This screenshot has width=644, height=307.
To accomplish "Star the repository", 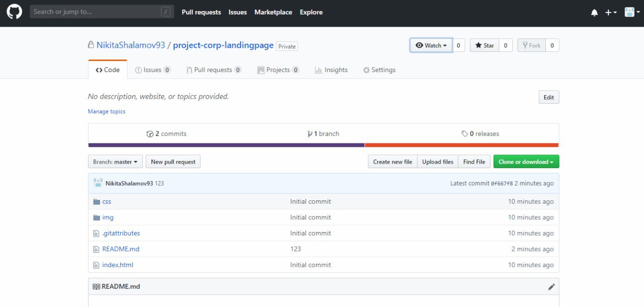I will click(485, 45).
